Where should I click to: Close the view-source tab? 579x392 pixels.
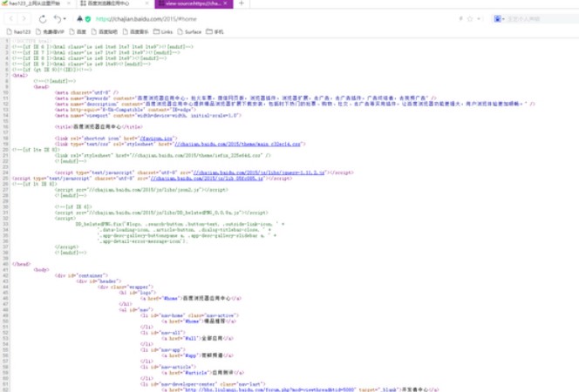[x=226, y=3]
